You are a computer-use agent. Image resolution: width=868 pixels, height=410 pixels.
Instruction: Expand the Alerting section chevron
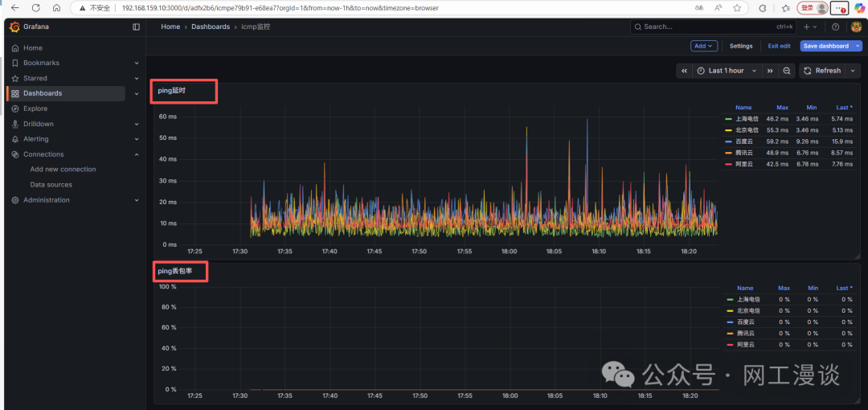[137, 139]
